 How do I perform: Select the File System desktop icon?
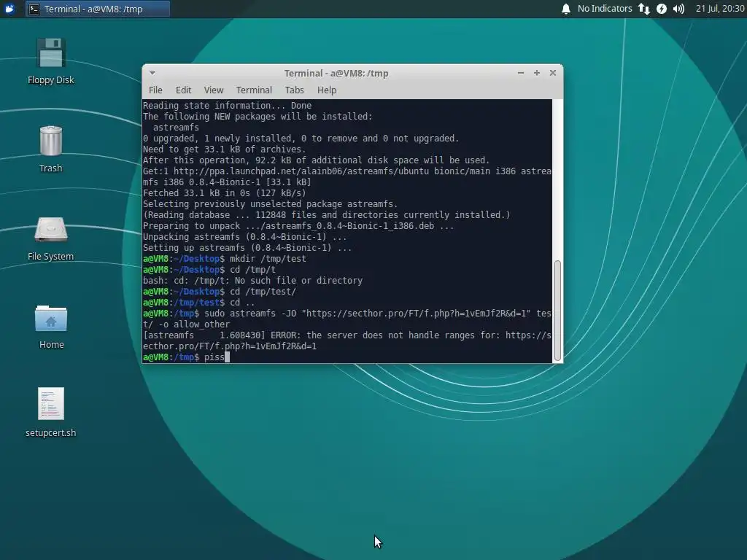pos(50,238)
